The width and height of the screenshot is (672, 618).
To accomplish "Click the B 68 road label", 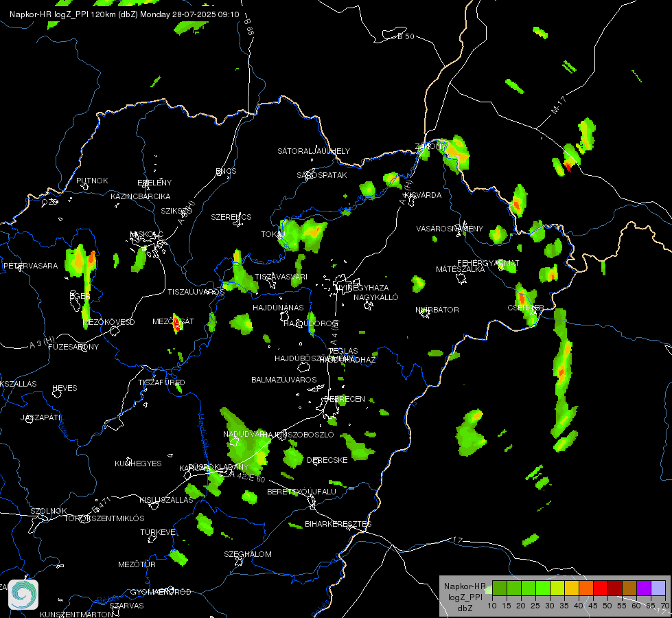I will (249, 25).
